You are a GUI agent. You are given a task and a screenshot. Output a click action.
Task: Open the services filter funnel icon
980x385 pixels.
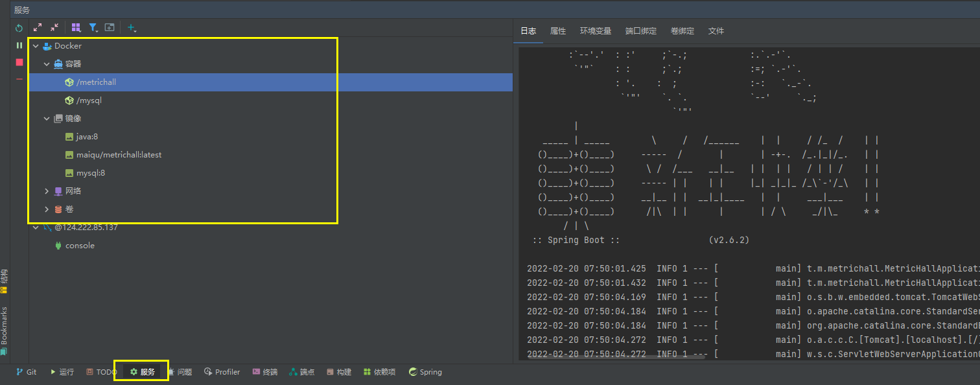tap(93, 28)
